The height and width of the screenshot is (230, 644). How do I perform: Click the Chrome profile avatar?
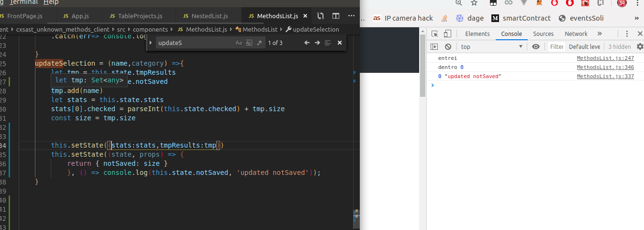tap(622, 2)
